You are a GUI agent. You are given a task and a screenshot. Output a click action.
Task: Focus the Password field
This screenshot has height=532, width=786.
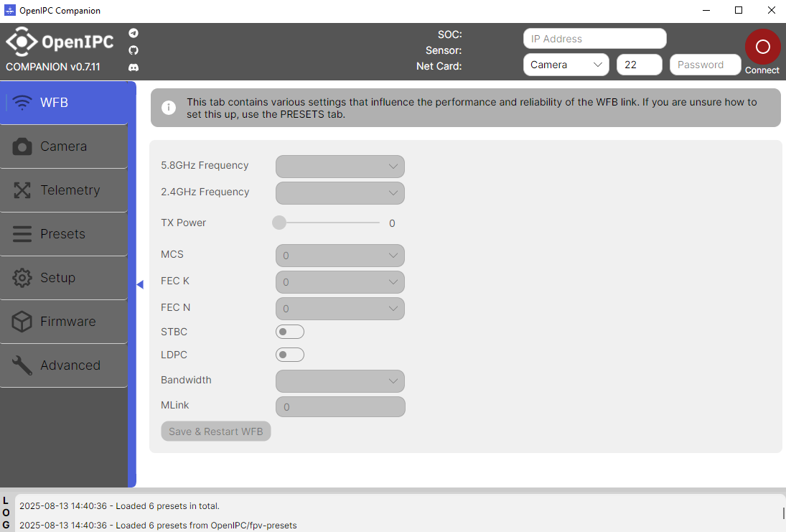(706, 65)
